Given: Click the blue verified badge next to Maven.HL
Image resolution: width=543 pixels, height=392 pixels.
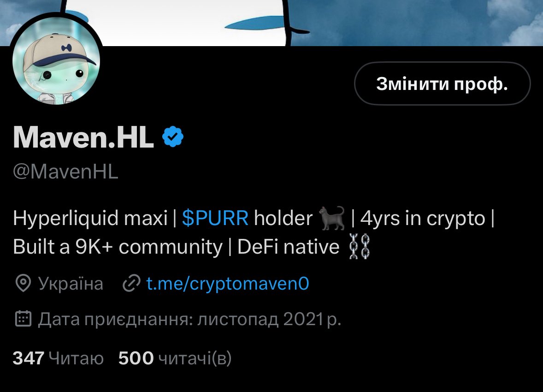Looking at the screenshot, I should [173, 137].
